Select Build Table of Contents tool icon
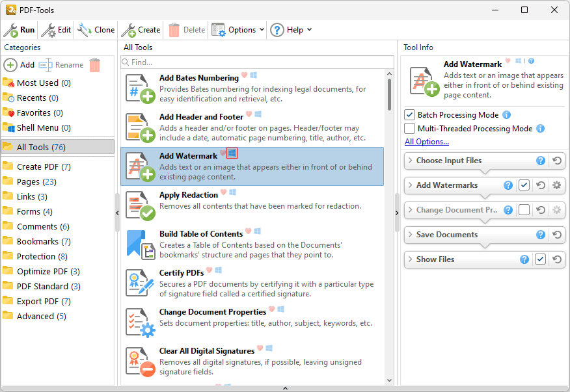 pos(141,244)
